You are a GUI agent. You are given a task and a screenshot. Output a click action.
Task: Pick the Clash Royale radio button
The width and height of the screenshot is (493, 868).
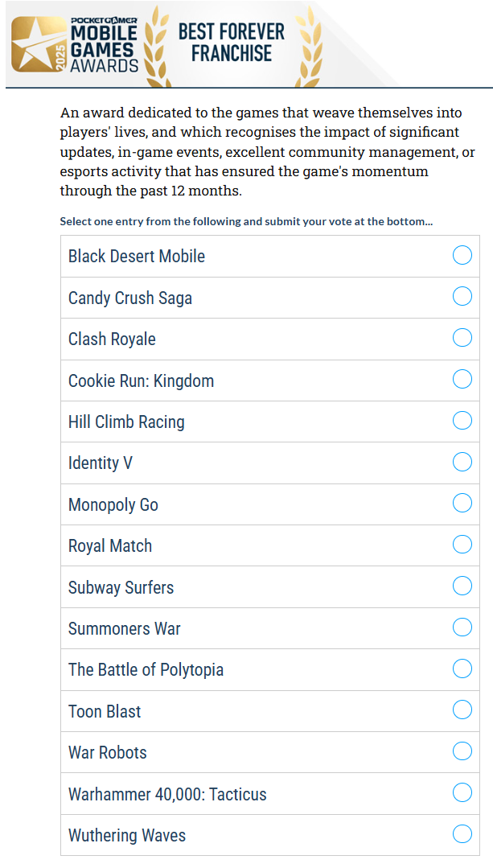click(462, 338)
